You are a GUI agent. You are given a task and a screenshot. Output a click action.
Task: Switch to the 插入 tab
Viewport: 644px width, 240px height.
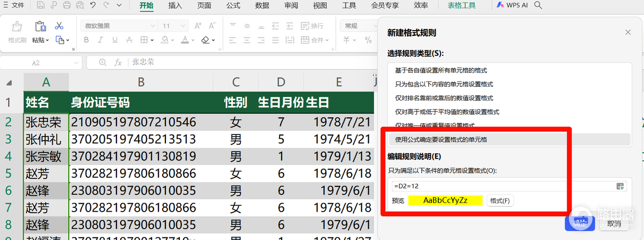[175, 6]
